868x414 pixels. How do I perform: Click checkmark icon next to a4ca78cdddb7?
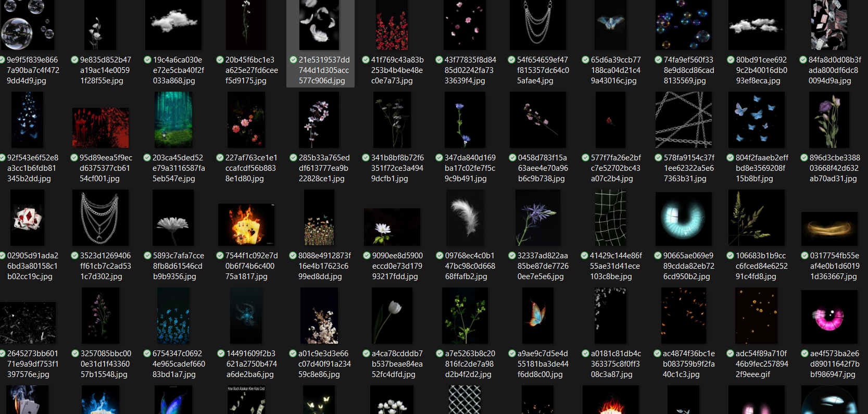click(367, 354)
